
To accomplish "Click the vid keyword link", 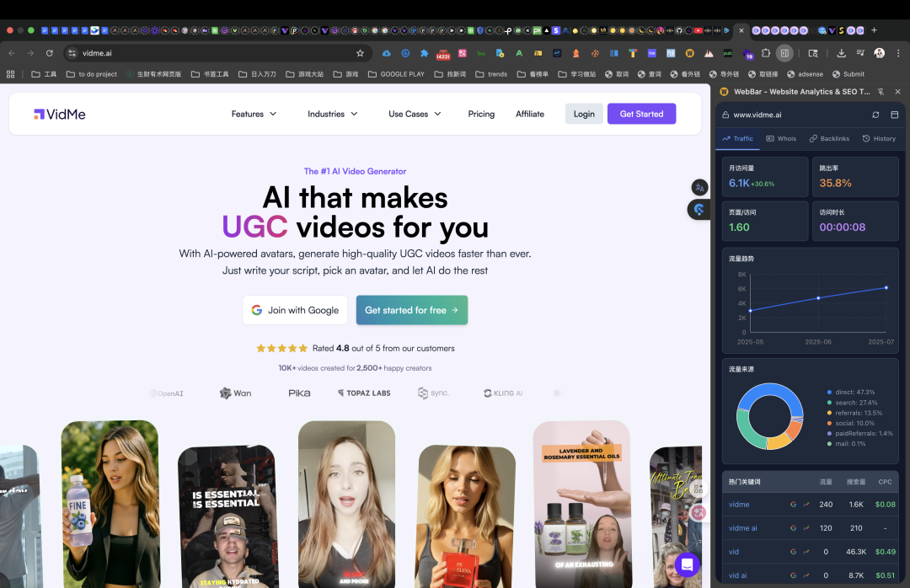I will 734,552.
